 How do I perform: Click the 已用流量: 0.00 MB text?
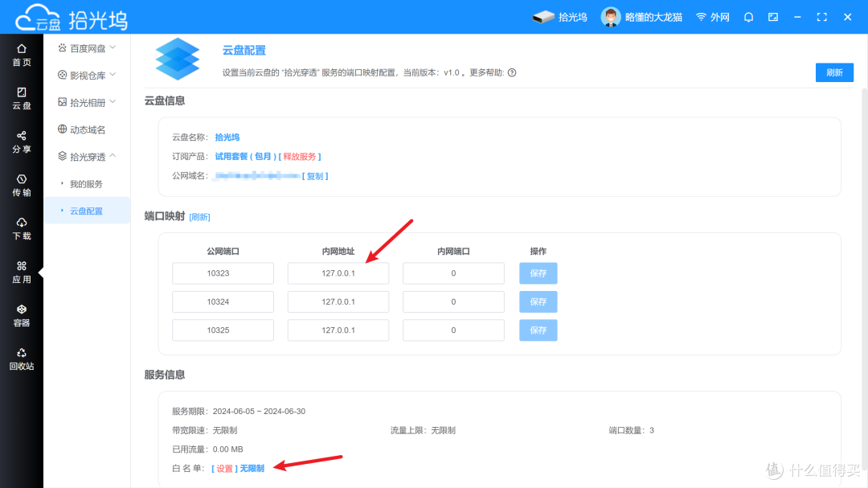(207, 449)
